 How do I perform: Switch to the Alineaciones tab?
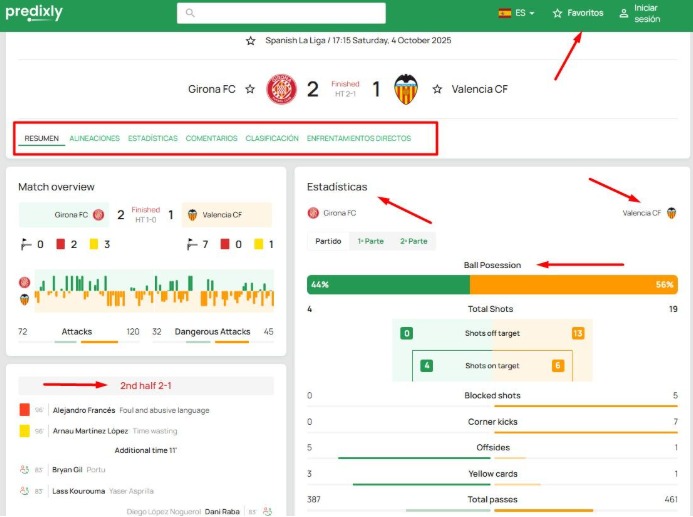(95, 138)
